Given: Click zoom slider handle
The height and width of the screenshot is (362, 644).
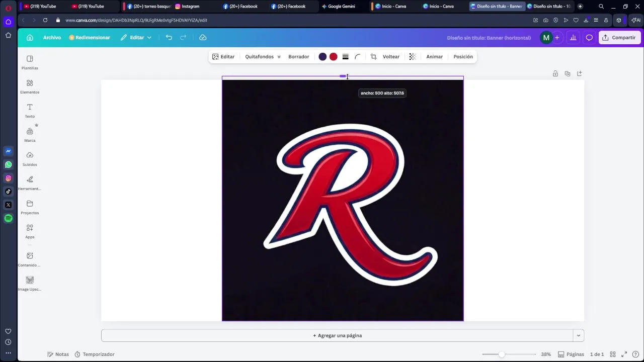Looking at the screenshot, I should (x=502, y=354).
